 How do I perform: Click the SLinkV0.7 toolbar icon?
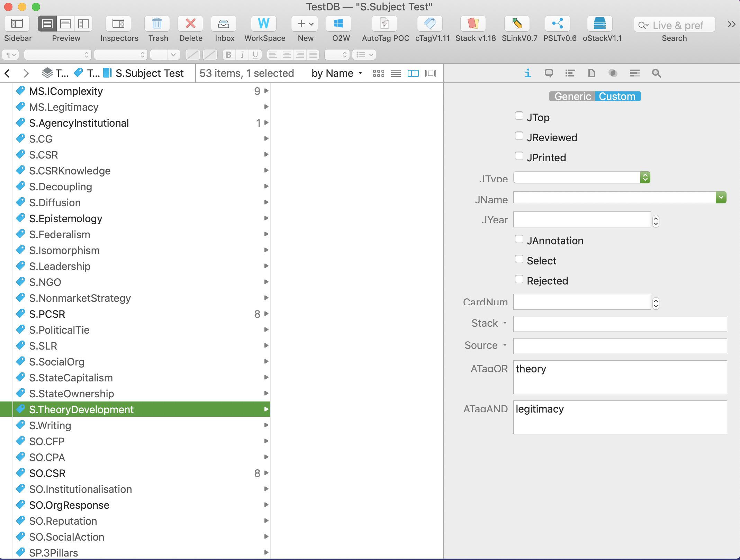[517, 24]
